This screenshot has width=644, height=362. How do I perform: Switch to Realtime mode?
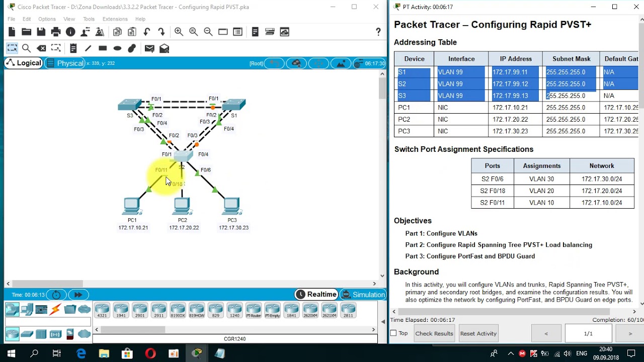[x=316, y=295]
